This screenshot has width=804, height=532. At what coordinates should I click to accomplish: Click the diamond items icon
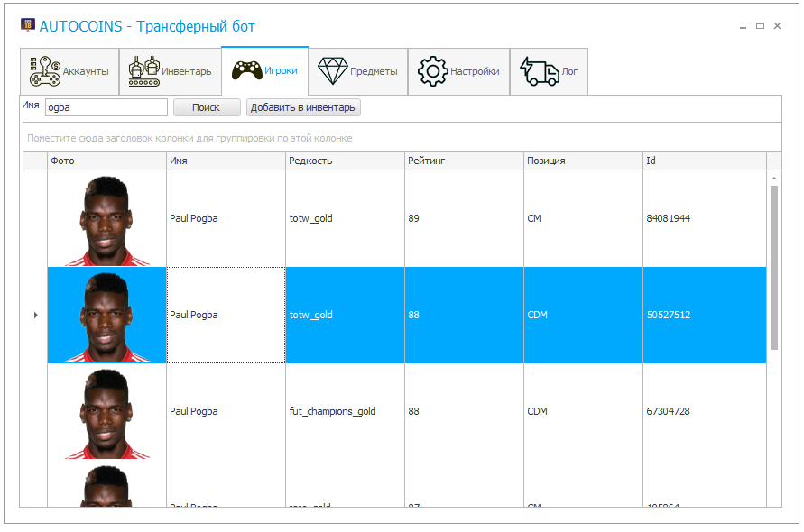333,70
